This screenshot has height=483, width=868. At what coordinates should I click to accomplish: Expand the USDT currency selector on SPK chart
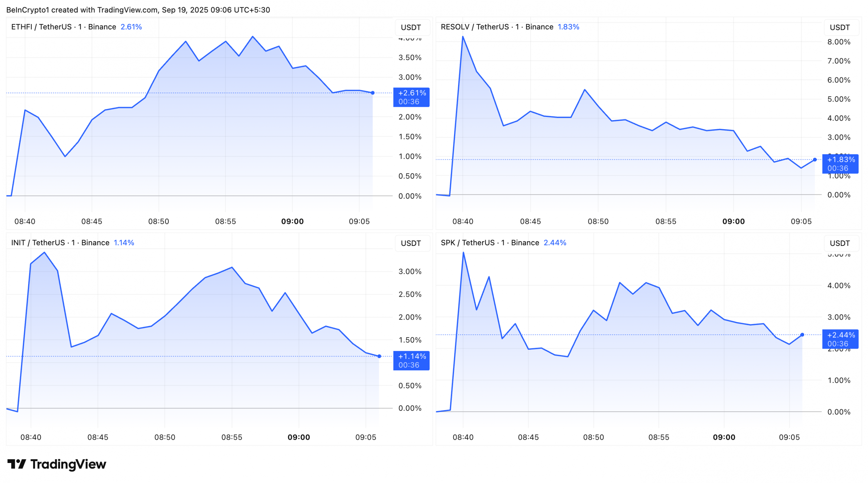(840, 243)
